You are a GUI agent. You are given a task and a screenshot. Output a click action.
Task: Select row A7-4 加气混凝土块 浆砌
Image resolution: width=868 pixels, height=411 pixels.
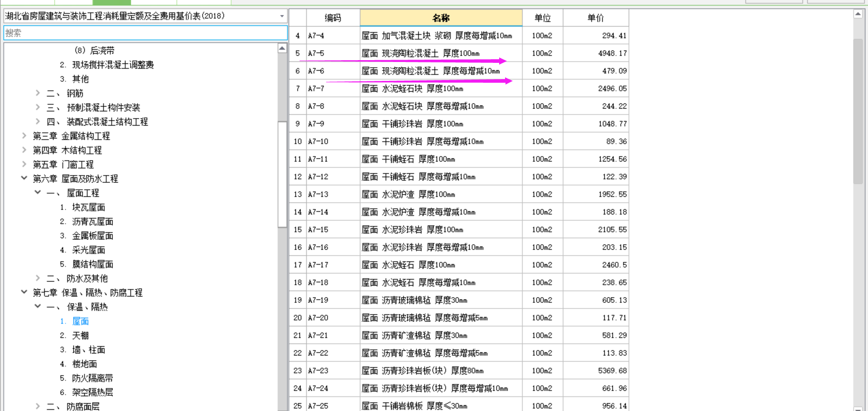459,35
